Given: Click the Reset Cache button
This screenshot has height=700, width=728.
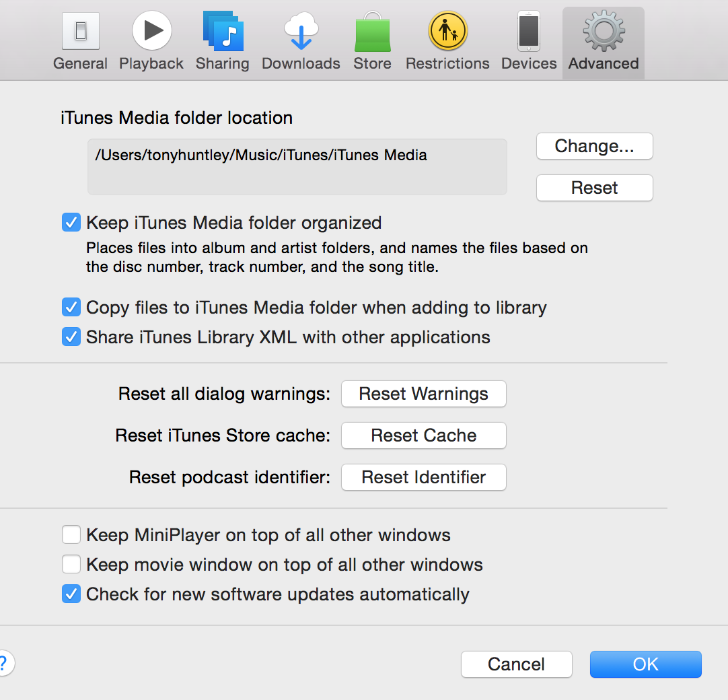Looking at the screenshot, I should 423,435.
